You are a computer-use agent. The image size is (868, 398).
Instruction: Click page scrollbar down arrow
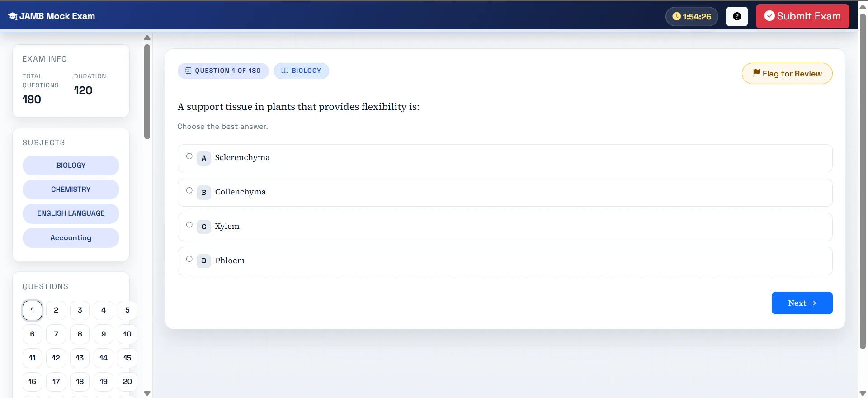tap(863, 393)
